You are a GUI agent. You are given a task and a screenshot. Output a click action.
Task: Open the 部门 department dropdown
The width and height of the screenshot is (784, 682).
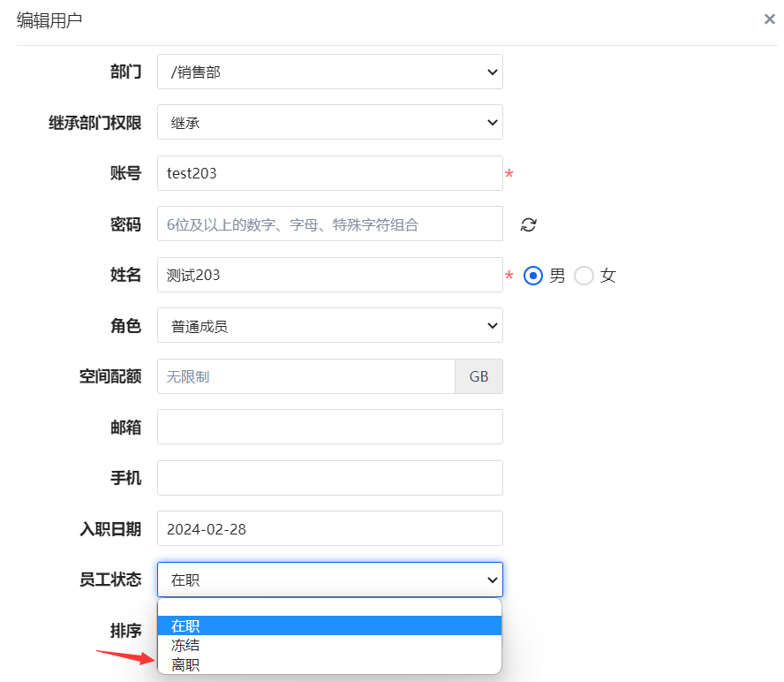click(x=329, y=72)
